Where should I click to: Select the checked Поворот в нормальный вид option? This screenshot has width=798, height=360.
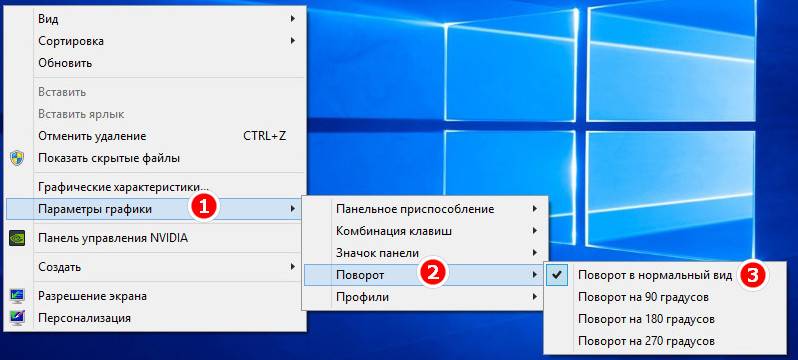(665, 275)
